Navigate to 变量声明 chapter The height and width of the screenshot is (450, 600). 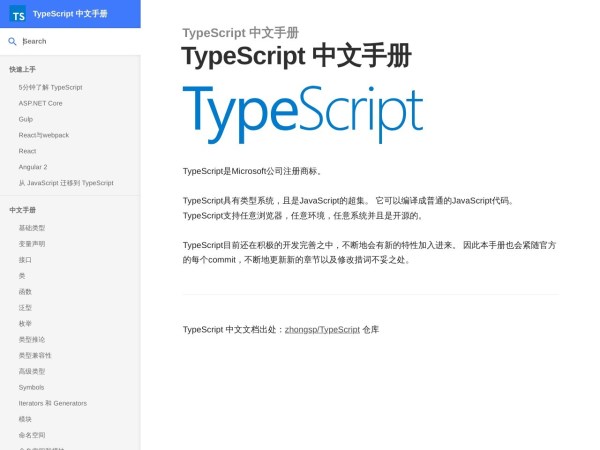[x=31, y=244]
